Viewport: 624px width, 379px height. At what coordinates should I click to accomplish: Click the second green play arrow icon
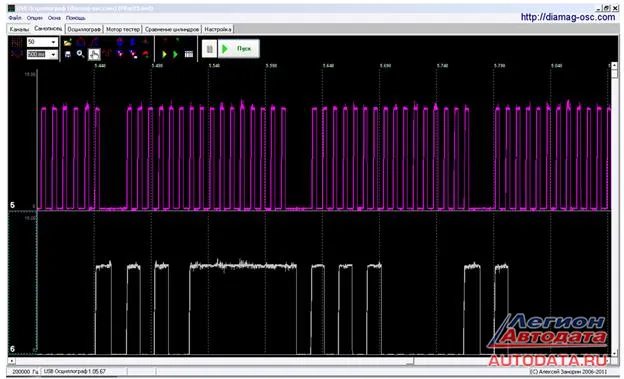[175, 54]
